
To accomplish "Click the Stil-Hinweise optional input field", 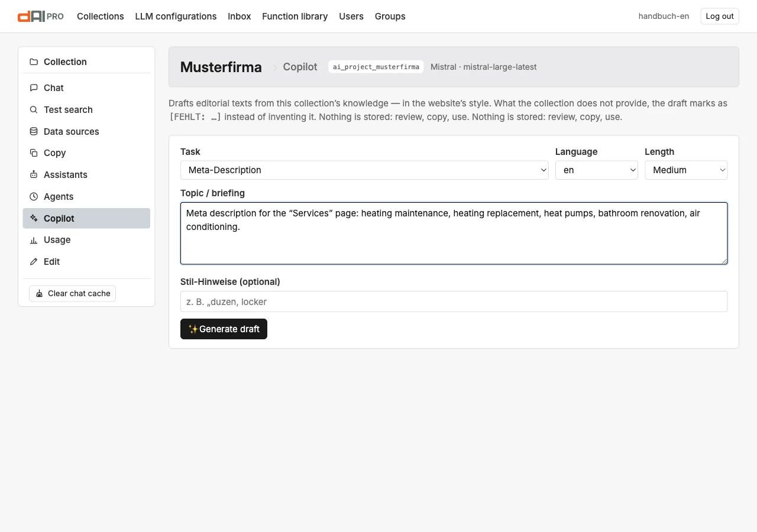I will click(x=454, y=301).
